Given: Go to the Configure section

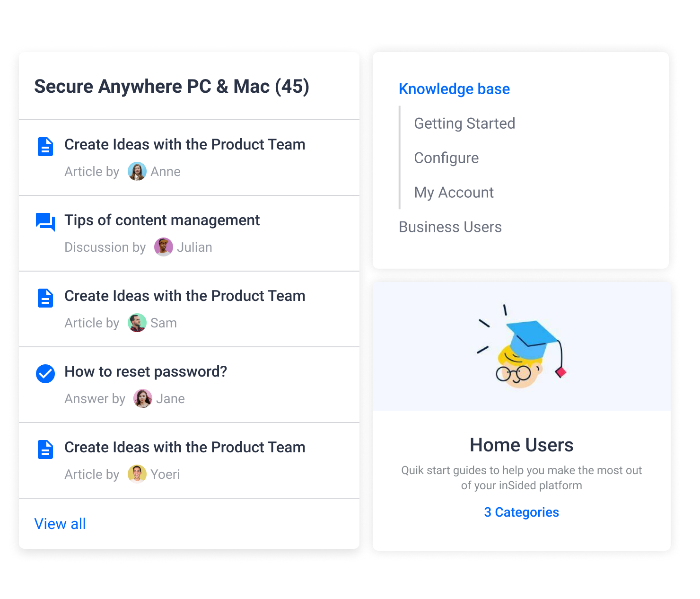Looking at the screenshot, I should pos(446,158).
